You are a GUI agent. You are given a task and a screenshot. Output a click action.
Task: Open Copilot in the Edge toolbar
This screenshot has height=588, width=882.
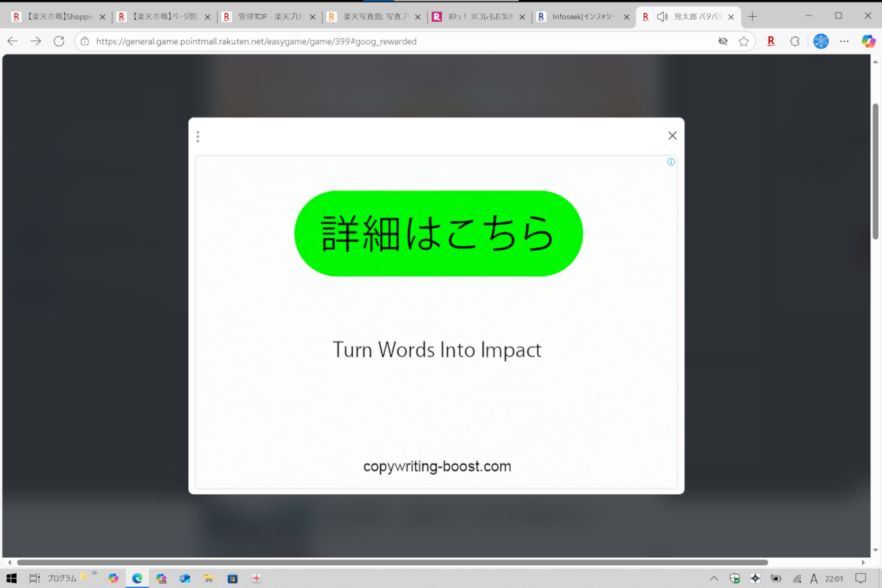(868, 41)
